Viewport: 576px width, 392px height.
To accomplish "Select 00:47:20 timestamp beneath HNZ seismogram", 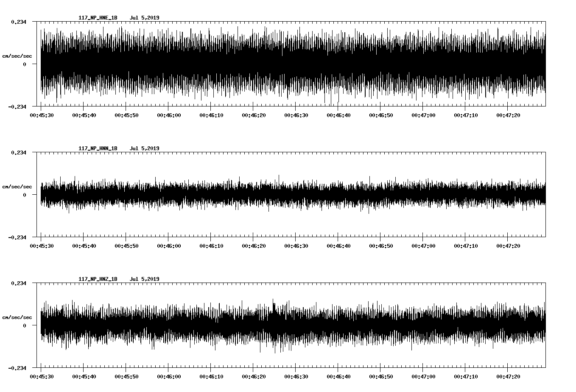I will click(x=508, y=376).
